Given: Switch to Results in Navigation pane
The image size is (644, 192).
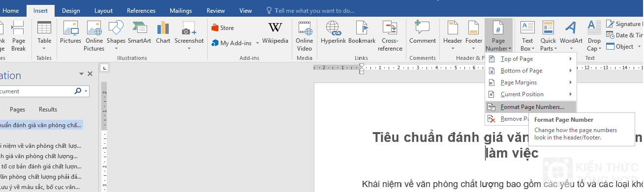Looking at the screenshot, I should coord(48,110).
